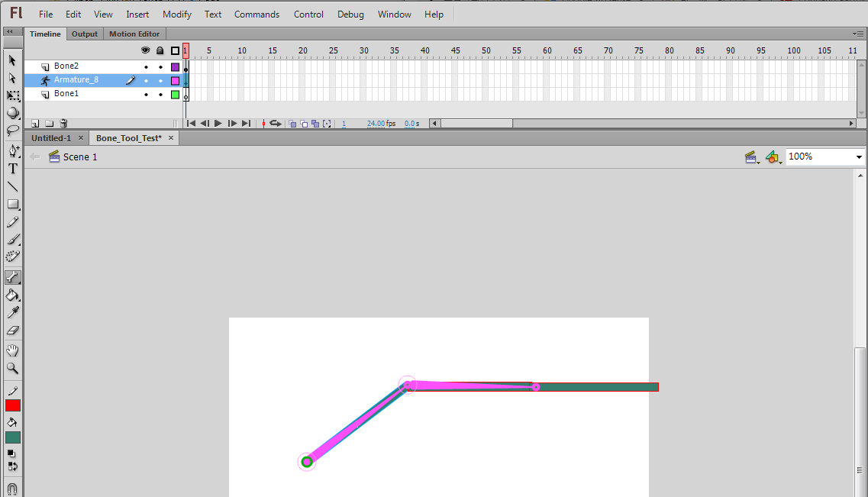Open the Control menu
The width and height of the screenshot is (868, 497).
tap(308, 15)
